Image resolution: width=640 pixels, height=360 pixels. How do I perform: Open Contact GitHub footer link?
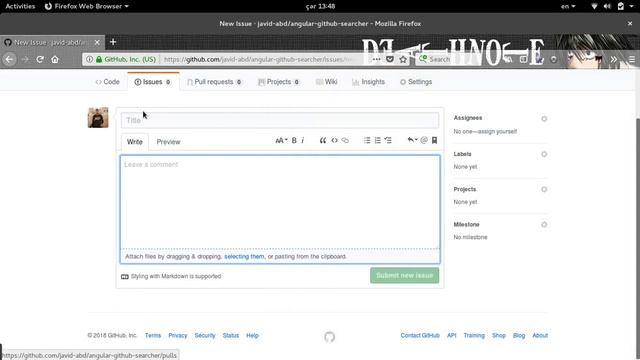(420, 336)
